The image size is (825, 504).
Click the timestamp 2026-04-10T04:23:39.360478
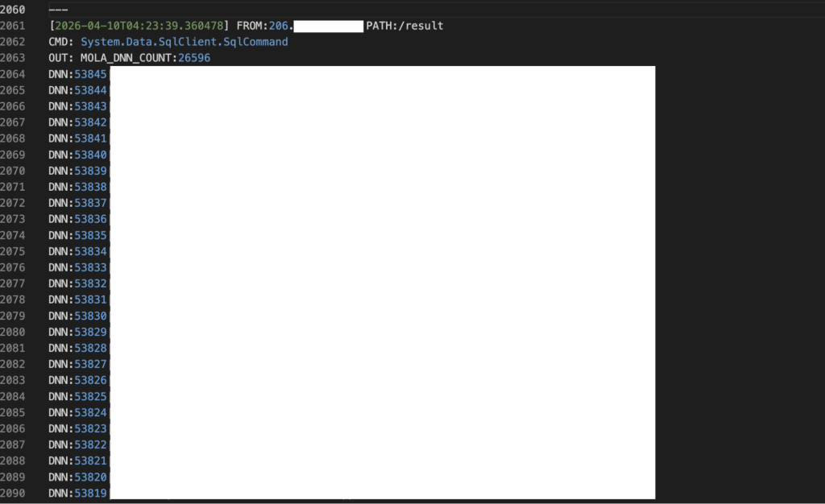(x=139, y=26)
